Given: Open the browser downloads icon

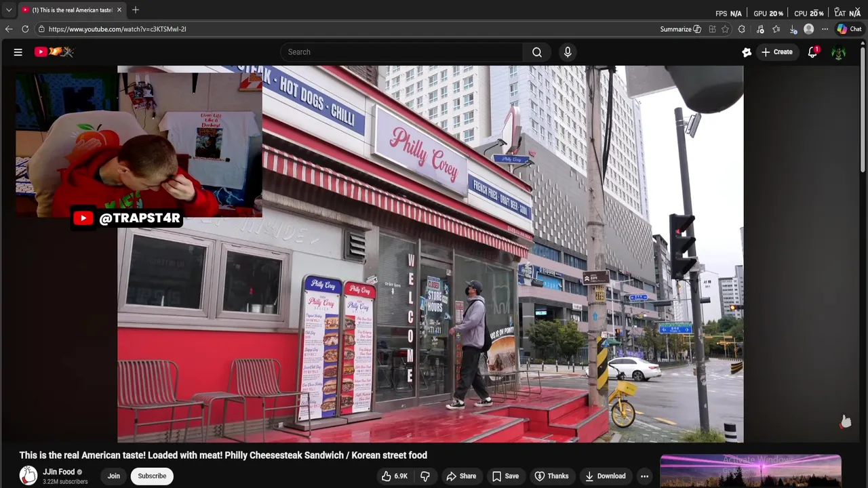Looking at the screenshot, I should 793,29.
